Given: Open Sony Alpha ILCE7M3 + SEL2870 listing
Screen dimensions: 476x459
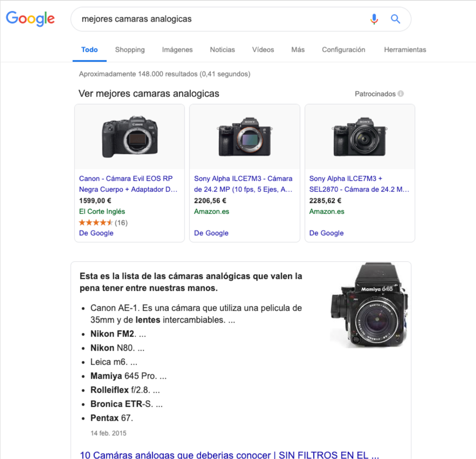Looking at the screenshot, I should [x=359, y=184].
